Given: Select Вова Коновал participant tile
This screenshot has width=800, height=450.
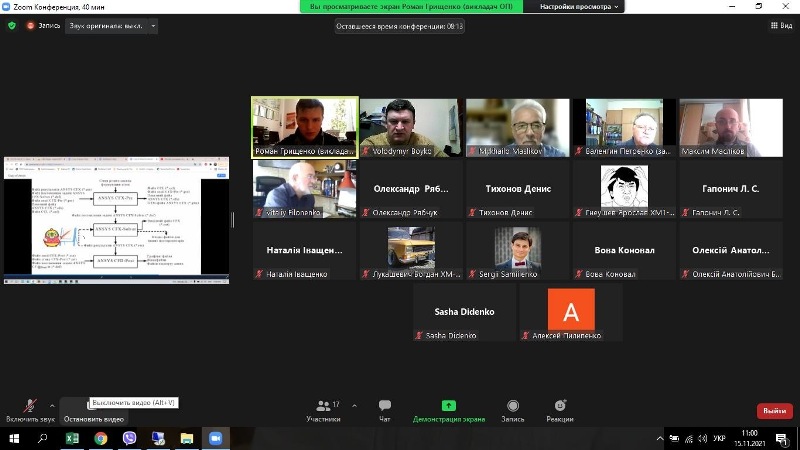Looking at the screenshot, I should click(624, 251).
